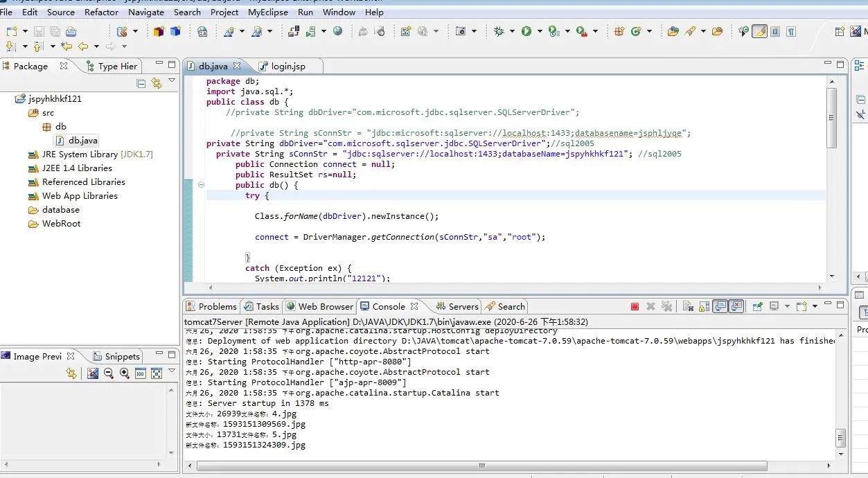
Task: Toggle Show Whitespace Characters pilcrow icon
Action: click(790, 31)
